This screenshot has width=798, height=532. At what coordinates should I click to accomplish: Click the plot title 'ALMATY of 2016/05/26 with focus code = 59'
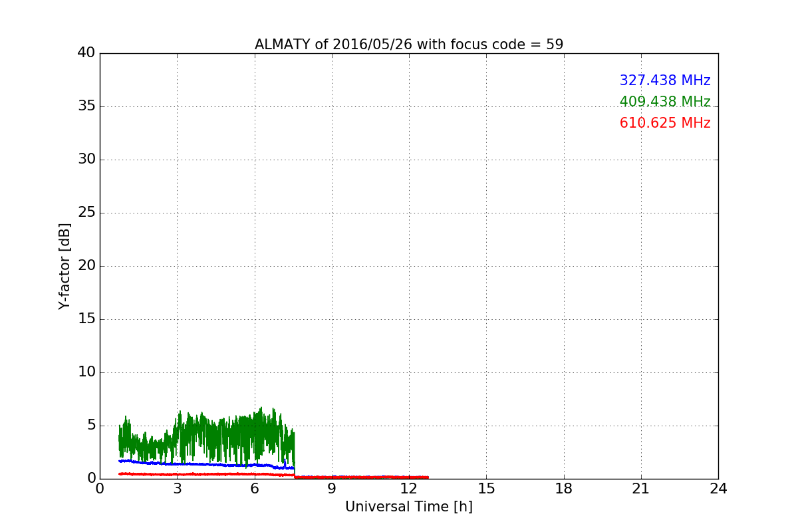(409, 45)
